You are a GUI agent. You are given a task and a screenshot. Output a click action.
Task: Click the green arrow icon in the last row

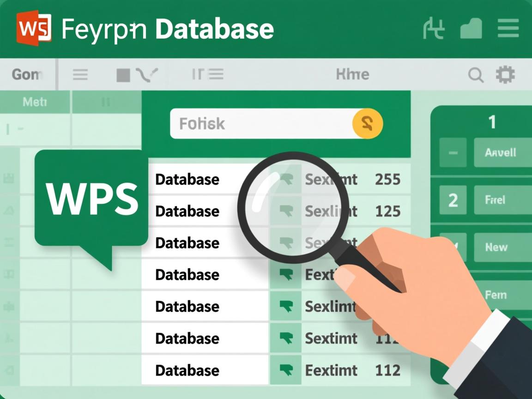click(286, 370)
